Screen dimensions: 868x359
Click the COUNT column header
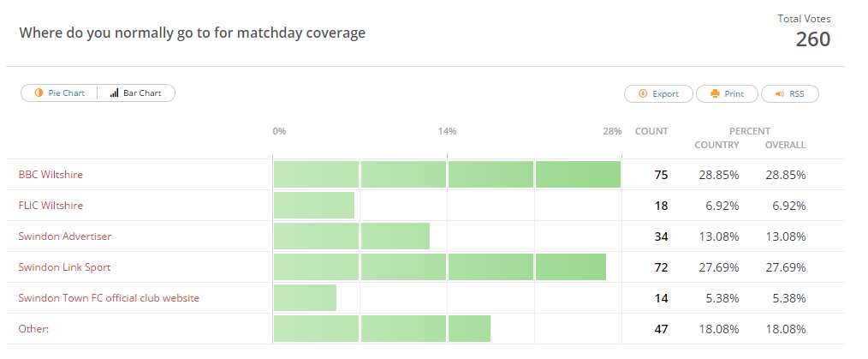coord(651,132)
